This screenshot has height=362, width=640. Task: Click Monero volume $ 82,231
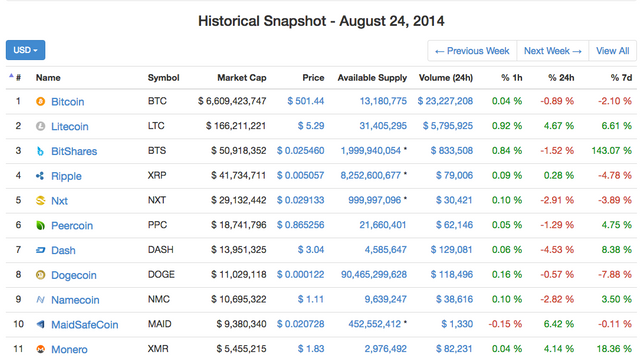tap(454, 349)
